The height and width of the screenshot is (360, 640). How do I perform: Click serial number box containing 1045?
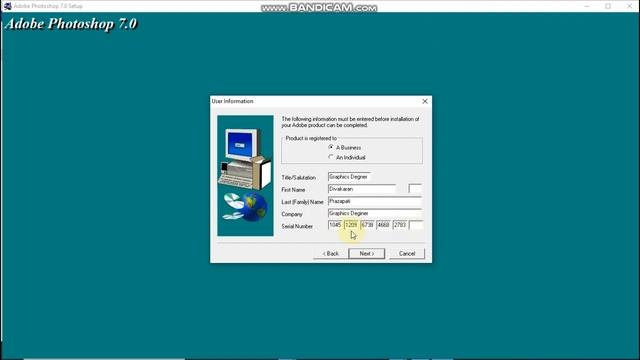pyautogui.click(x=335, y=225)
